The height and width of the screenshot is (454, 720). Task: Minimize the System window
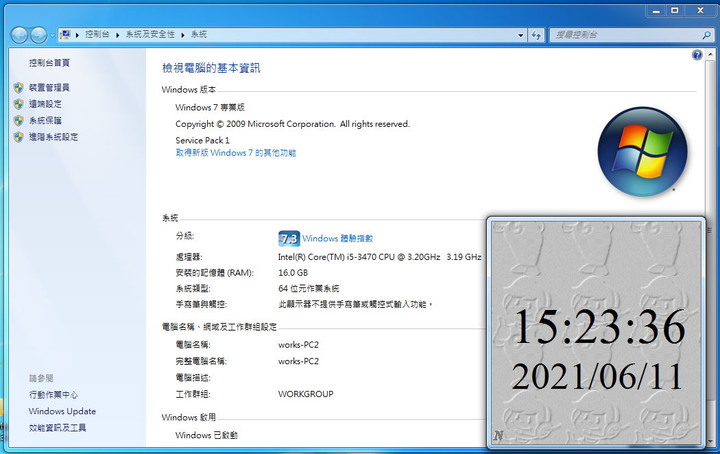click(656, 11)
